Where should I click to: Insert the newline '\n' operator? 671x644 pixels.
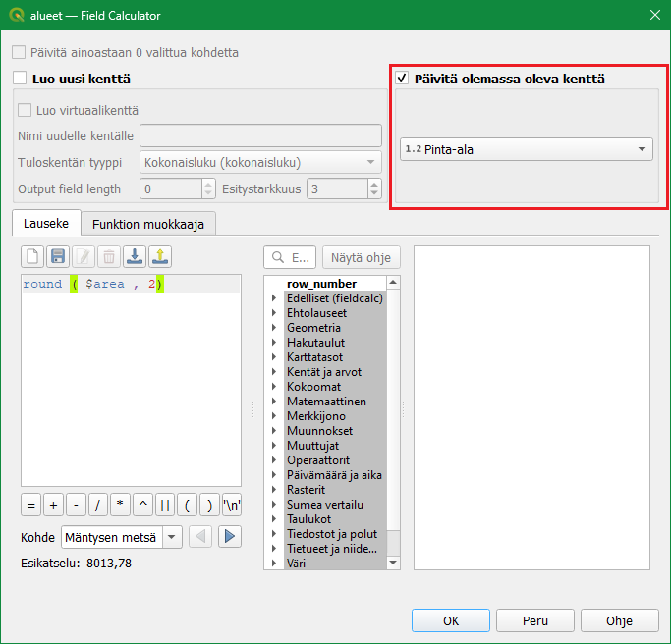point(231,506)
